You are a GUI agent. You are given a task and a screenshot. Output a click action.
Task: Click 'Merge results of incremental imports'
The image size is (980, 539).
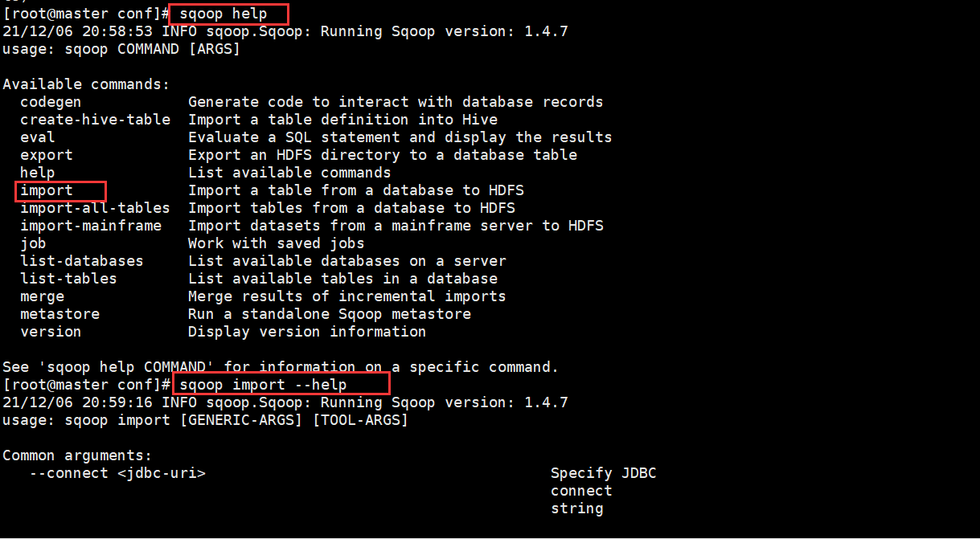(347, 296)
